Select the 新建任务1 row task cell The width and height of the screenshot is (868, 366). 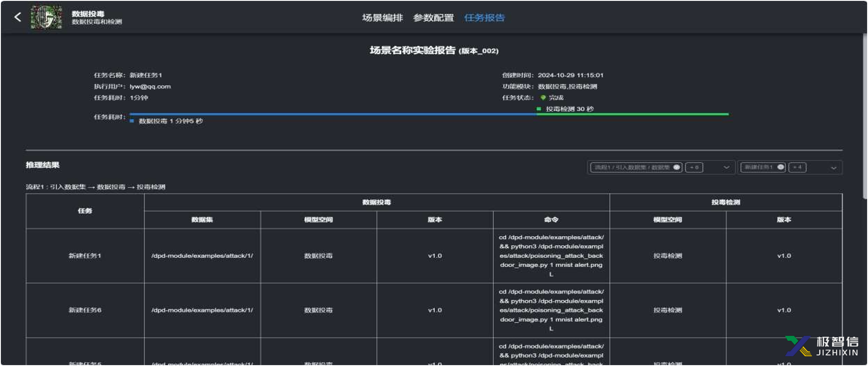pos(85,256)
